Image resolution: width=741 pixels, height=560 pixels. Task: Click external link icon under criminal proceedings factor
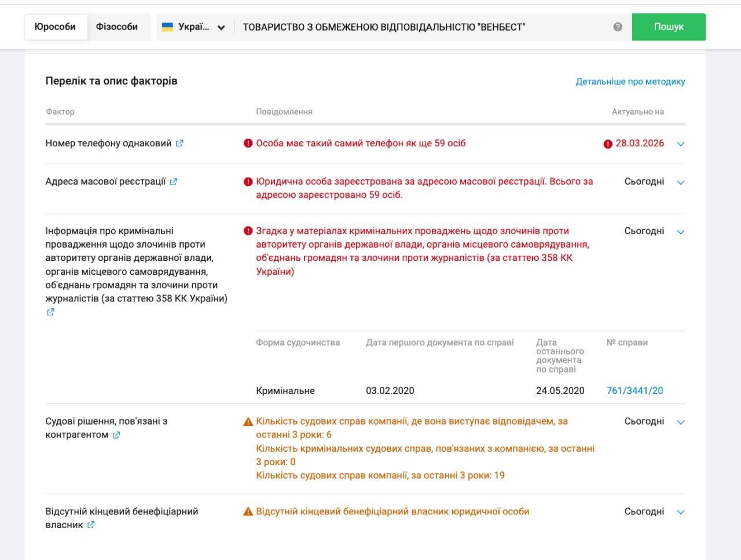coord(50,312)
